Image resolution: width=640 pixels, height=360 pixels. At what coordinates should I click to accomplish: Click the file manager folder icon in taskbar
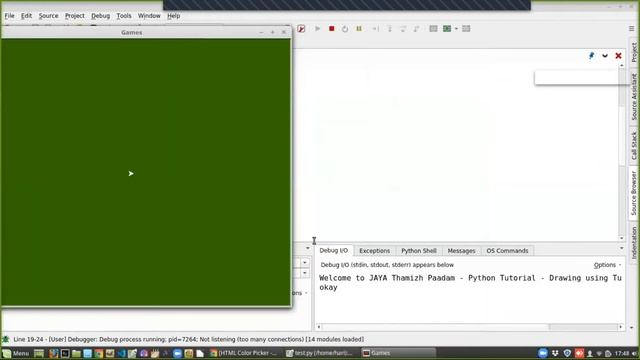[x=76, y=353]
